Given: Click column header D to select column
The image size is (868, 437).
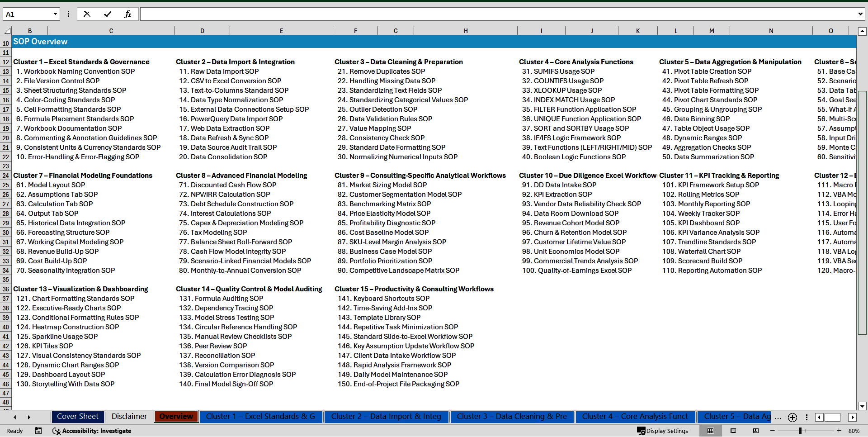Looking at the screenshot, I should coord(202,30).
